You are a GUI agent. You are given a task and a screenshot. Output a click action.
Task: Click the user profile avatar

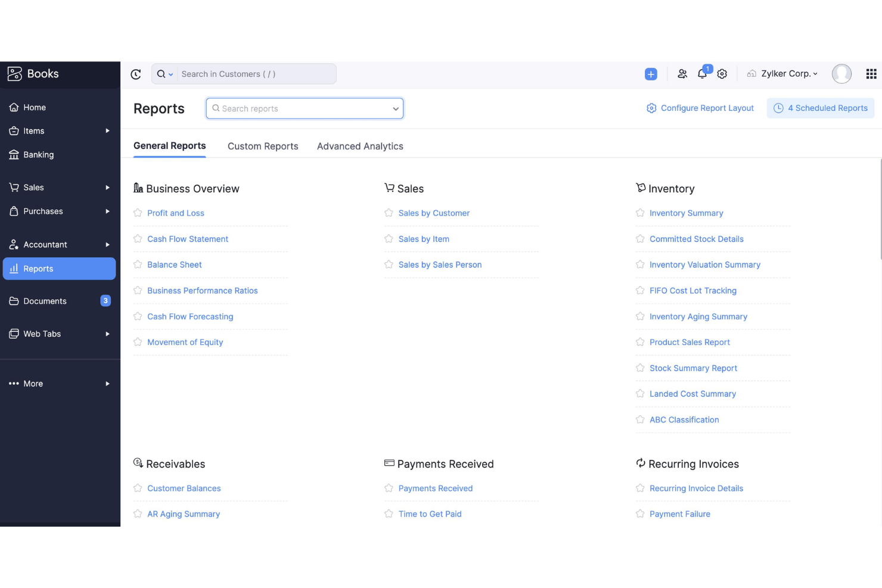pos(841,74)
